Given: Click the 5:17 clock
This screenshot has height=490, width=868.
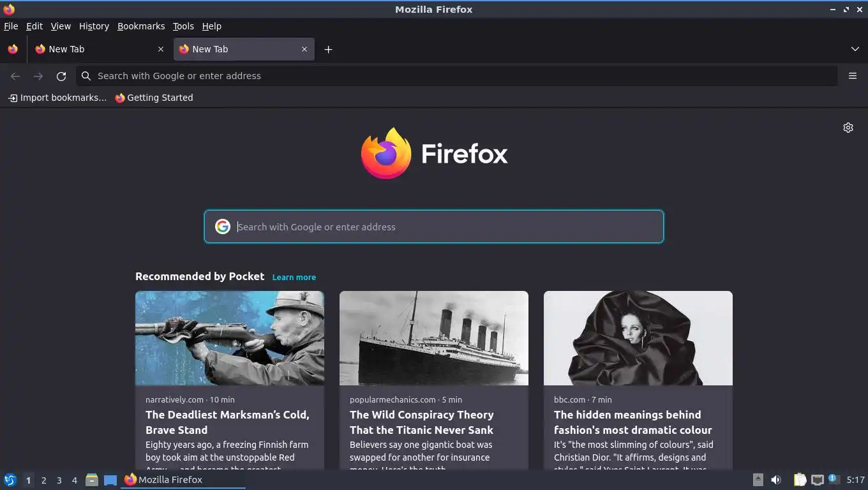Looking at the screenshot, I should (x=855, y=480).
